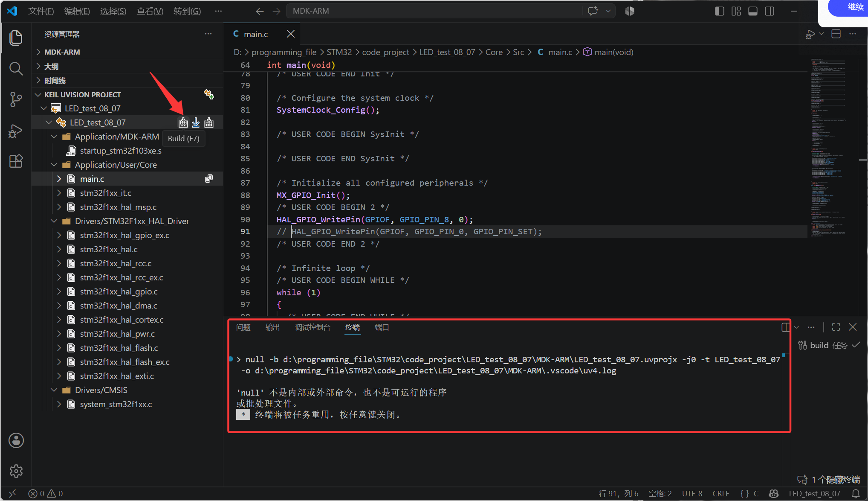Click the 行 91, 列 6 cursor position
This screenshot has width=868, height=501.
(618, 494)
